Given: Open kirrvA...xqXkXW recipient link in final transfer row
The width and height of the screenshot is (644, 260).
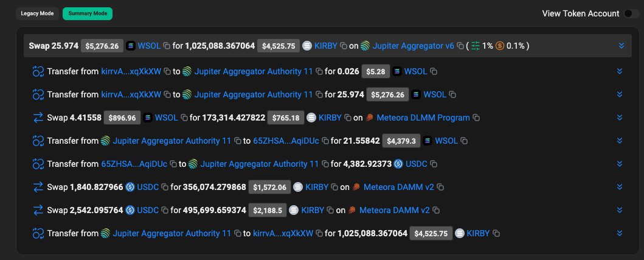Looking at the screenshot, I should coord(283,233).
